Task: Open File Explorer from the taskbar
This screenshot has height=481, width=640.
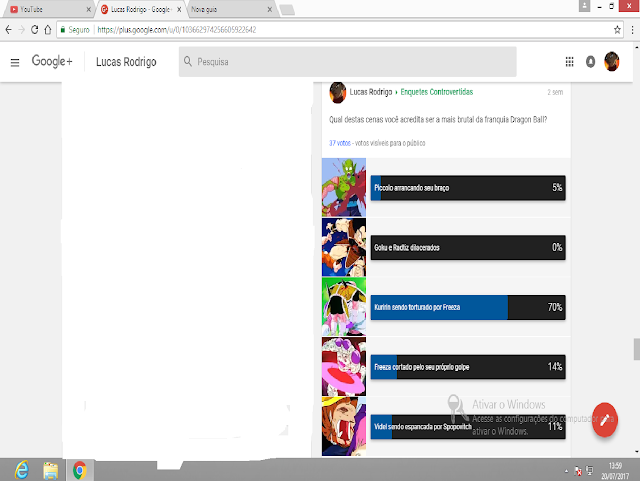Action: click(51, 470)
